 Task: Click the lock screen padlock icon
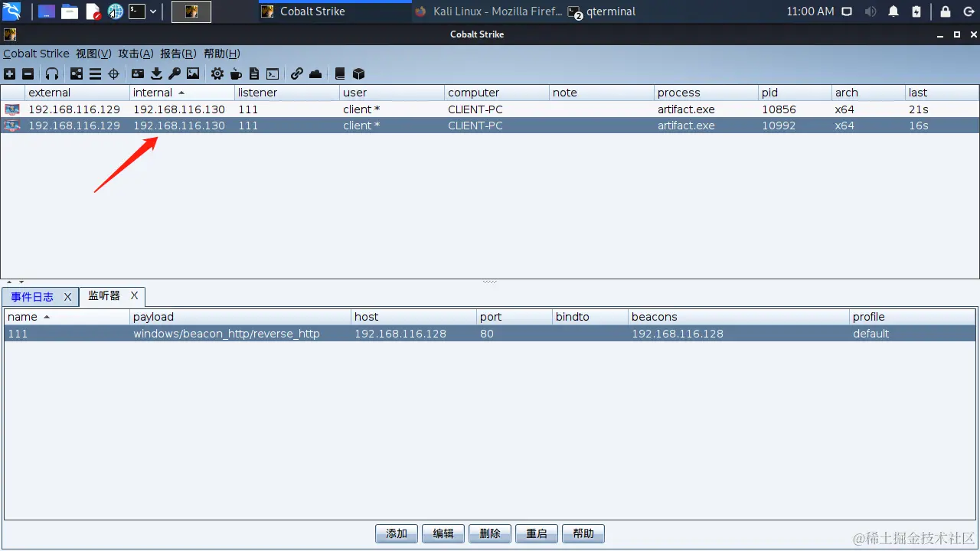(x=946, y=11)
